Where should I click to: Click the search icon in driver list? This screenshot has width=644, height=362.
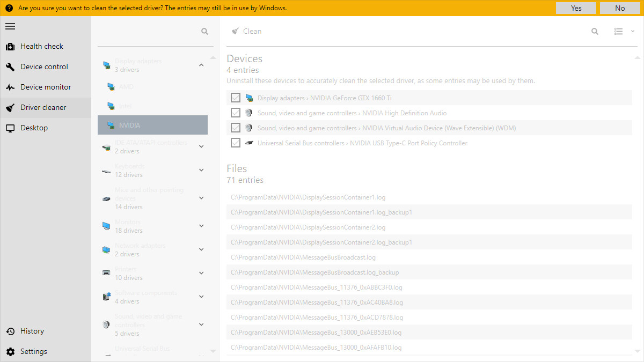[x=204, y=32]
